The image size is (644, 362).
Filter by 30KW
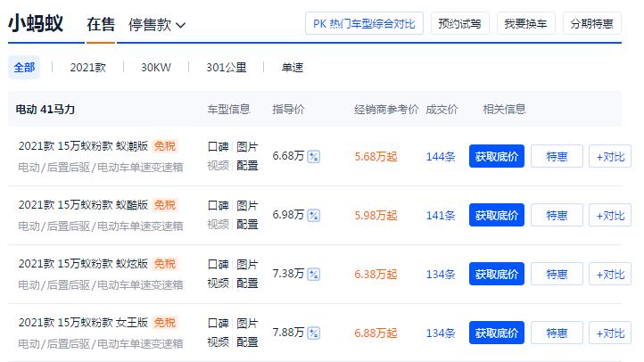[x=156, y=67]
